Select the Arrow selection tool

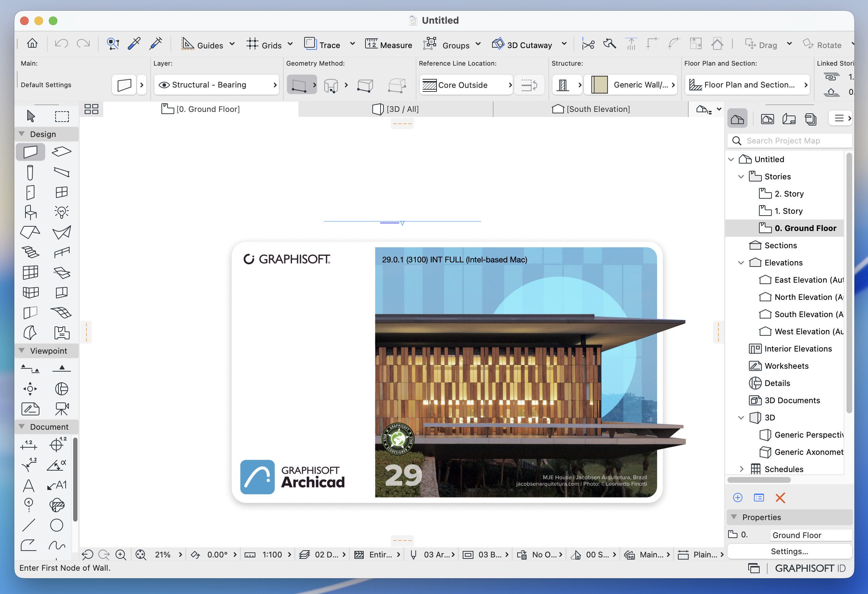tap(31, 116)
